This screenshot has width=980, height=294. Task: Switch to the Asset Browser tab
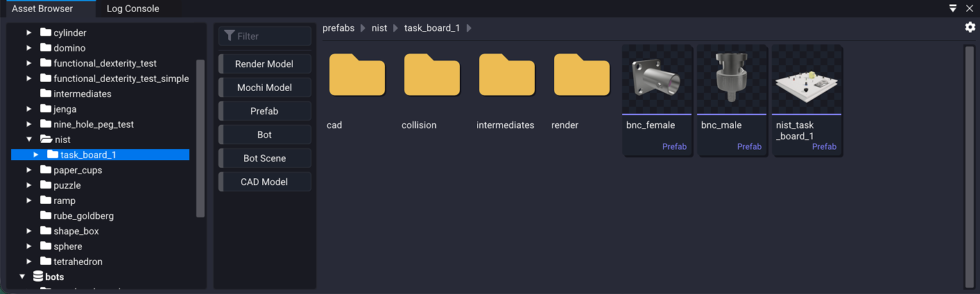click(42, 8)
